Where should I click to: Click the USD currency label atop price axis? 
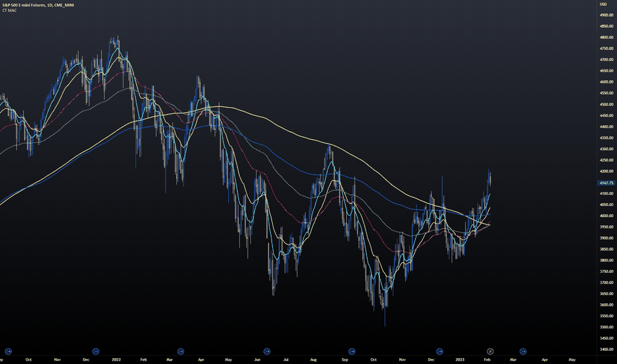[x=603, y=4]
